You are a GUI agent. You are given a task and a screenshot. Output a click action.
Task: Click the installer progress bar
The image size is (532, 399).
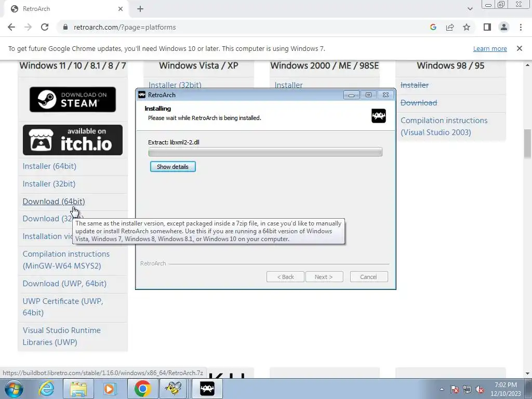click(x=265, y=152)
